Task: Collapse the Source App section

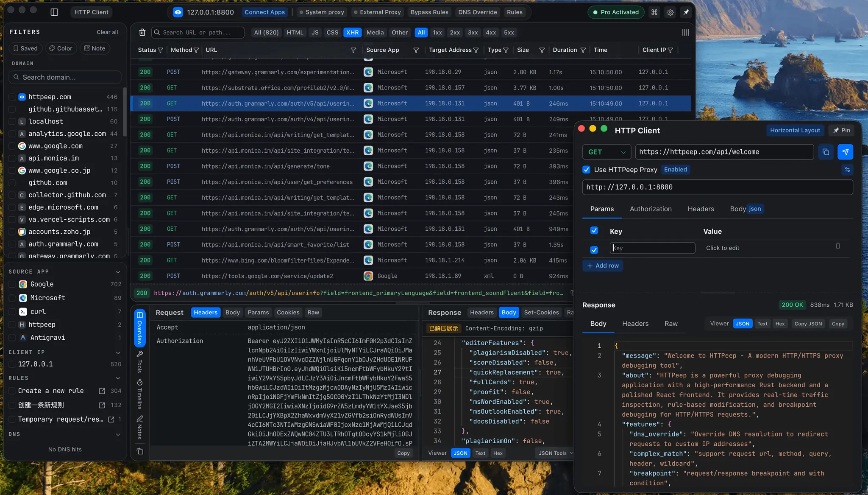Action: [118, 272]
